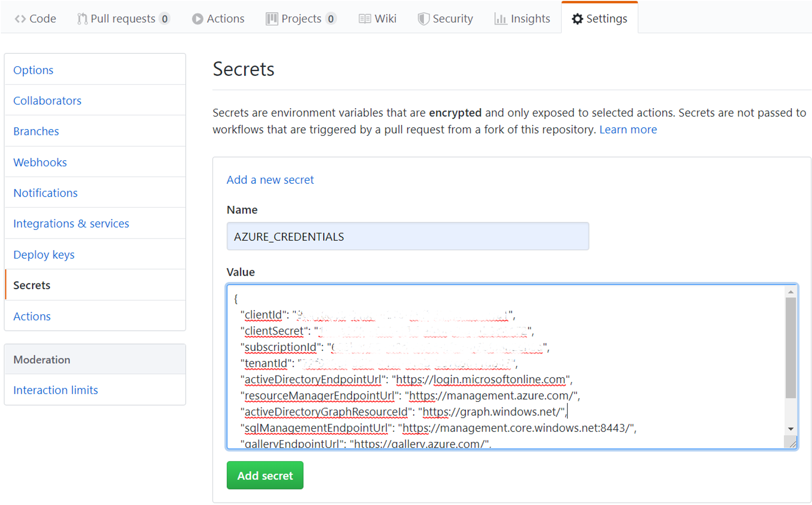Open Notifications settings
The height and width of the screenshot is (505, 812).
[x=95, y=193]
